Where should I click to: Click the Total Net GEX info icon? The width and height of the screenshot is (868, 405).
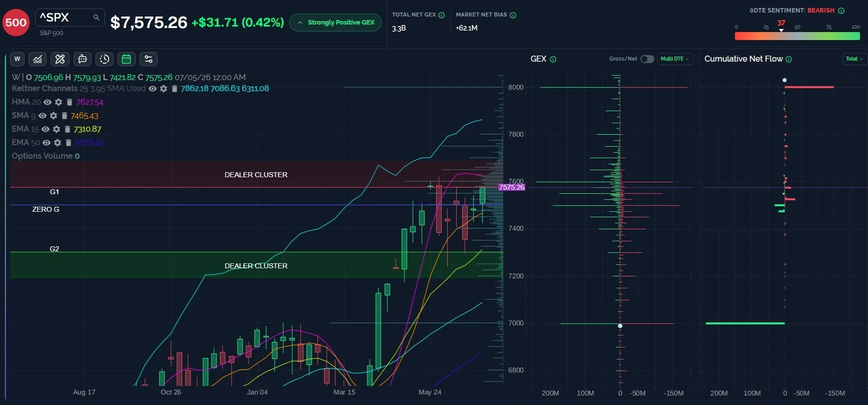point(442,15)
